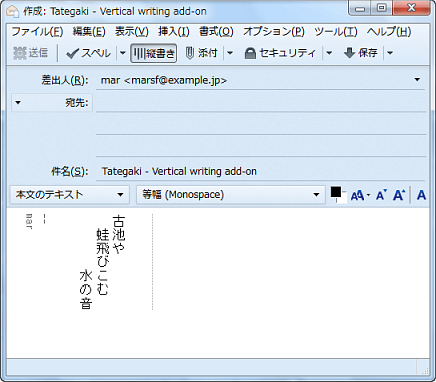Image resolution: width=436 pixels, height=382 pixels.
Task: Decrease font size with smaller A icon
Action: 381,195
